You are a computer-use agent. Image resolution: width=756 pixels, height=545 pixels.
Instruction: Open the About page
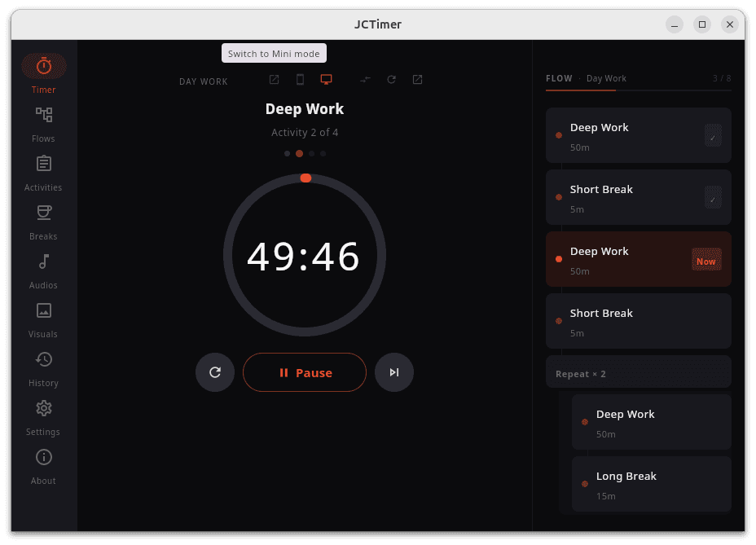(x=43, y=468)
